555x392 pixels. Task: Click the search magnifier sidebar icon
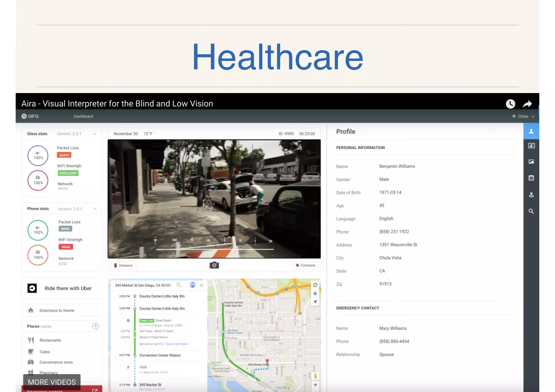[x=531, y=211]
